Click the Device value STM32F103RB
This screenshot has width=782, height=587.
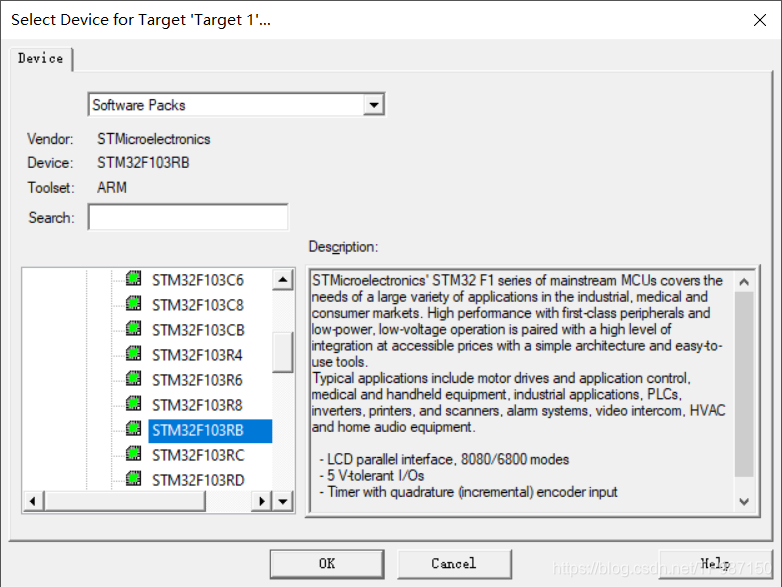(143, 163)
